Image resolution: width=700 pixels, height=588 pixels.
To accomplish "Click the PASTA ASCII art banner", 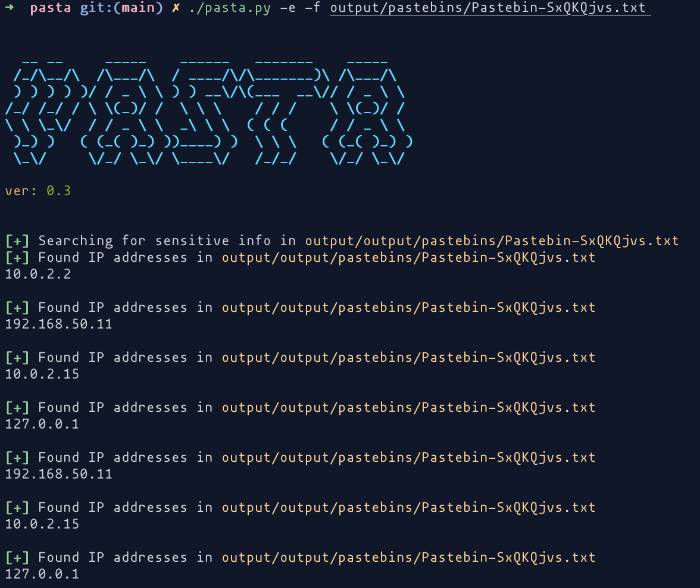I will 209,112.
